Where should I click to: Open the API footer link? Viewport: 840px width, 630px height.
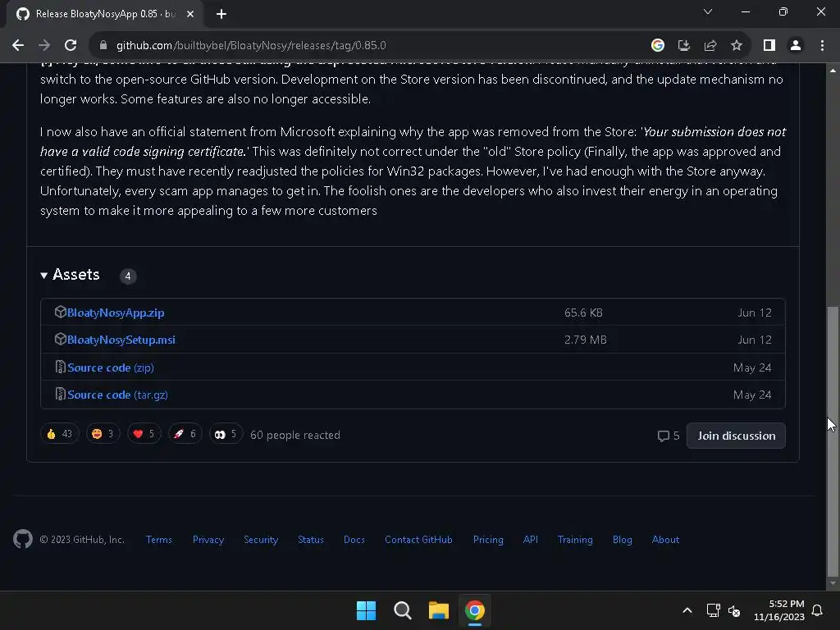(531, 540)
